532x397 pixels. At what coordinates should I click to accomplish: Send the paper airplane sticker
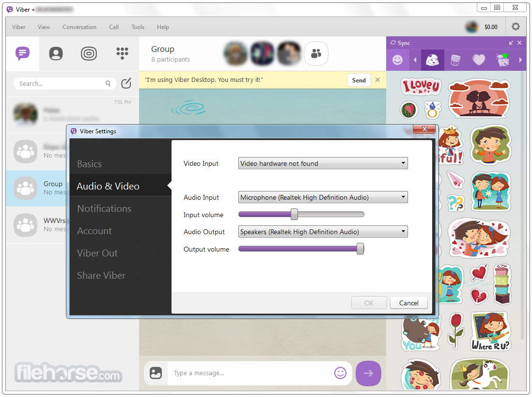point(455,180)
